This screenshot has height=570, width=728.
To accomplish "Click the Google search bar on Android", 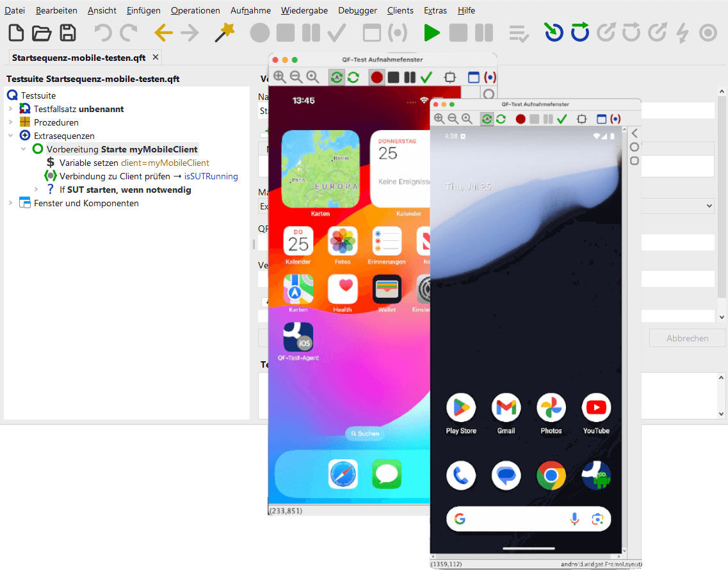I will coord(512,519).
